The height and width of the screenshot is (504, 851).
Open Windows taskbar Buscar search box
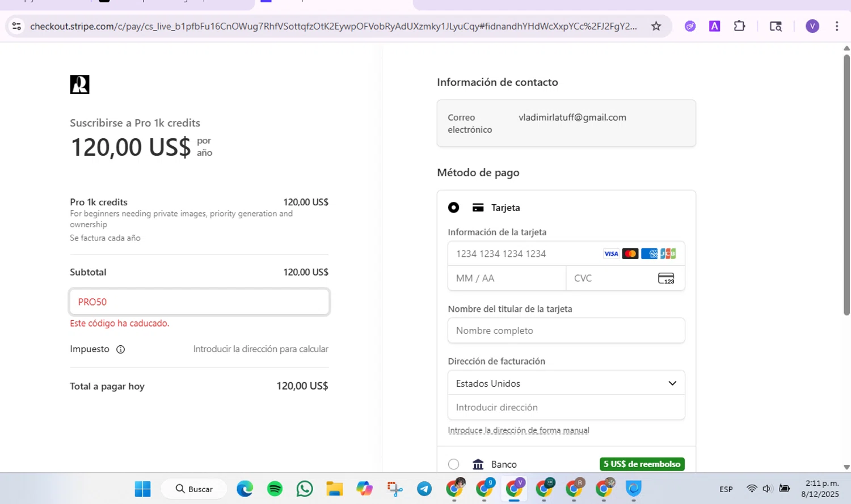click(x=194, y=489)
